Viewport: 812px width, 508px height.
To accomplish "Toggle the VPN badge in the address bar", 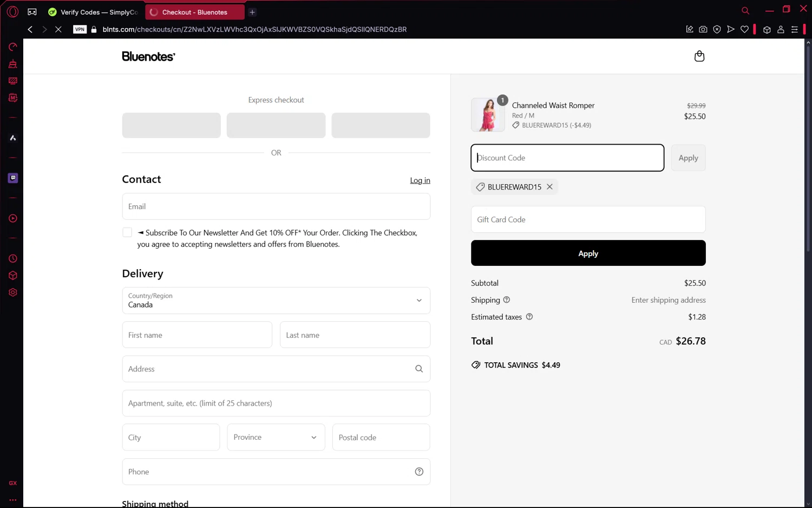I will [80, 29].
